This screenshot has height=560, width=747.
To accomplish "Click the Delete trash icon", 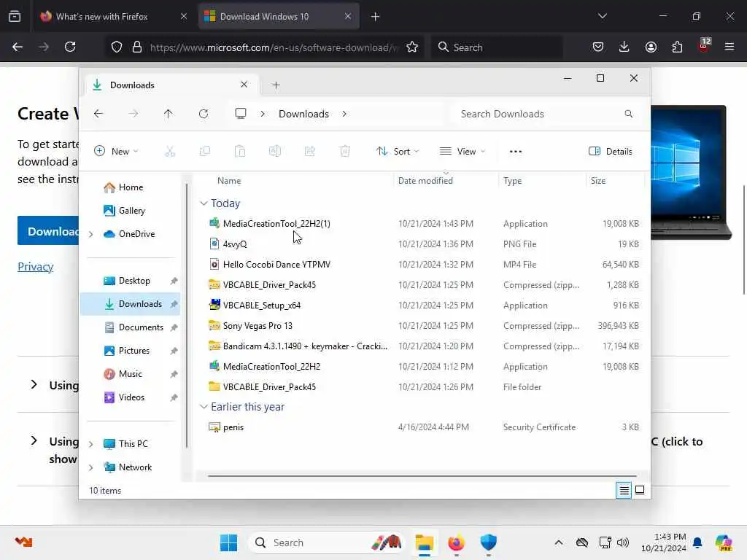I will 345,152.
